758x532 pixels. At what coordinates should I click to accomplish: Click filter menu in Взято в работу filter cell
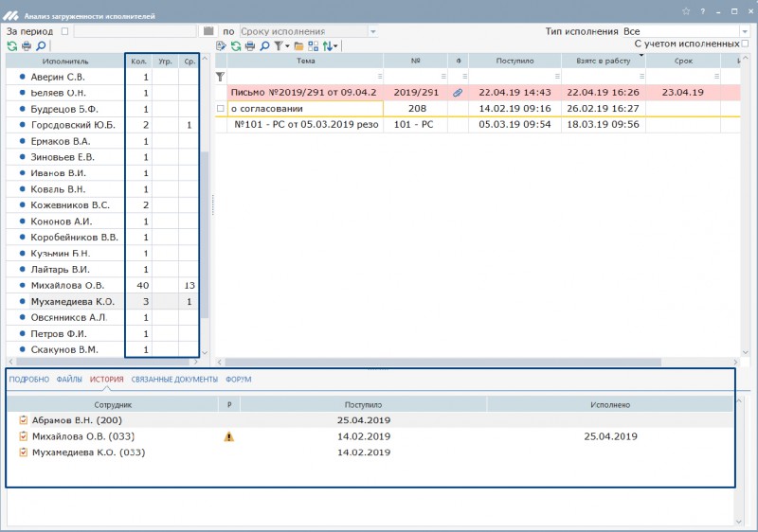pos(642,77)
